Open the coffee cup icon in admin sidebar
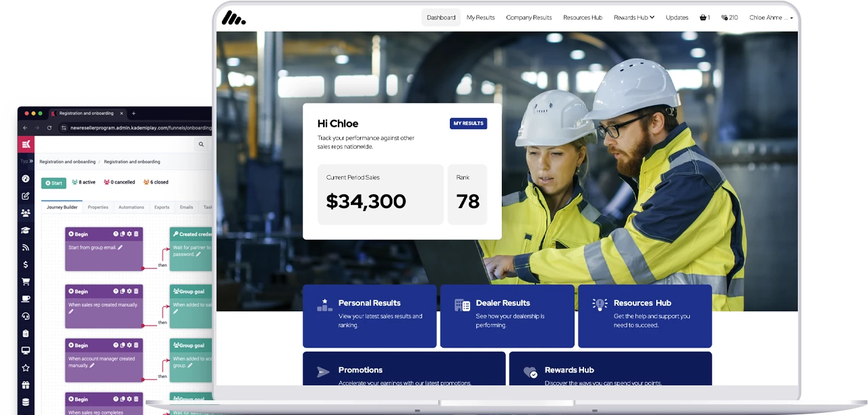Image resolution: width=868 pixels, height=415 pixels. click(26, 298)
